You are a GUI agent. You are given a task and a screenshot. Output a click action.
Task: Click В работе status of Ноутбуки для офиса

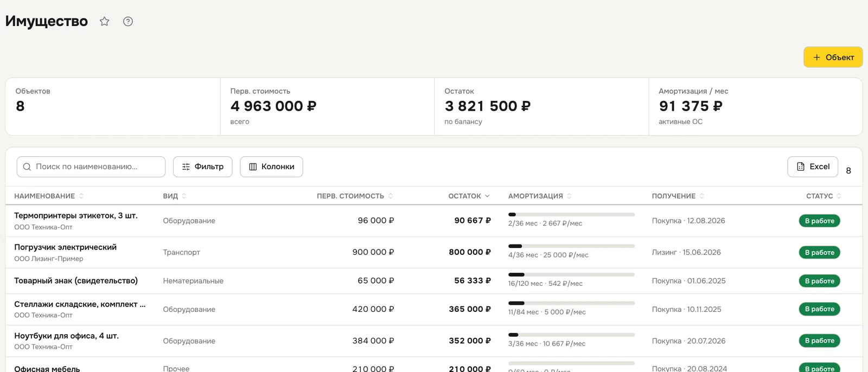[x=819, y=341]
